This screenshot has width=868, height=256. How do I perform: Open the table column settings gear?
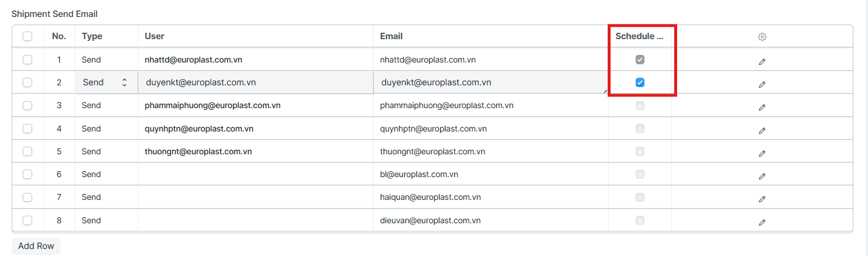point(762,37)
